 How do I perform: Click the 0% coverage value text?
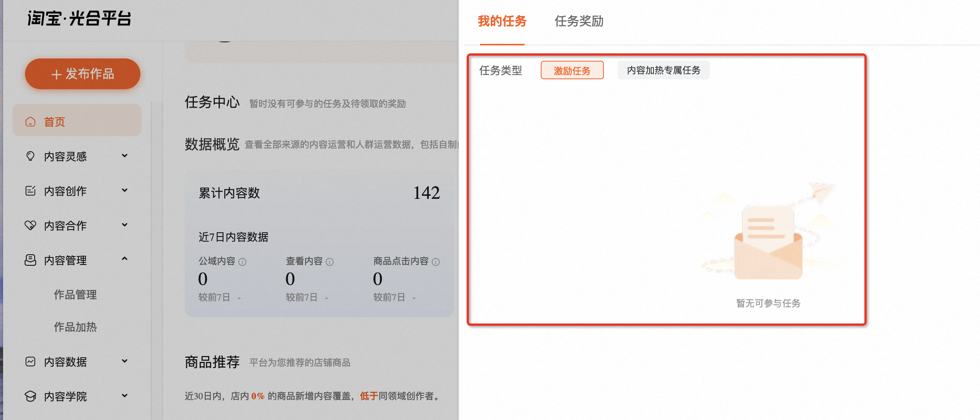(x=258, y=396)
